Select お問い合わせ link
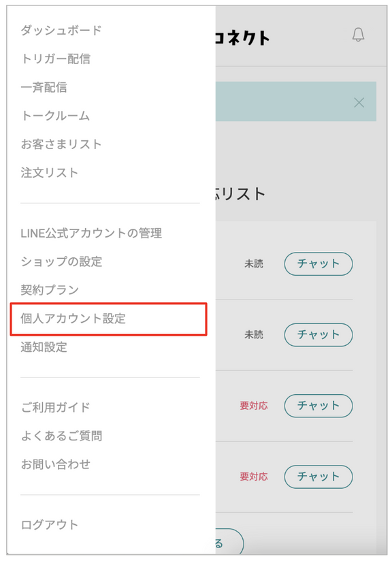The height and width of the screenshot is (563, 392). [x=56, y=464]
